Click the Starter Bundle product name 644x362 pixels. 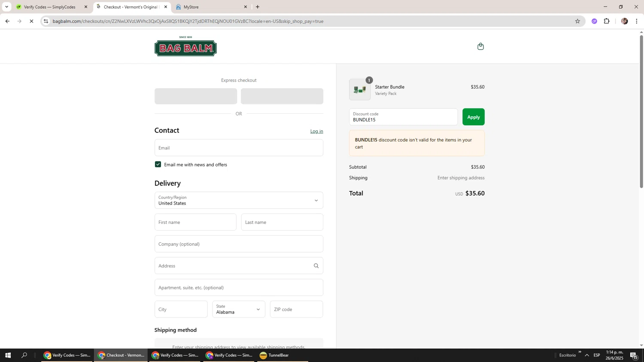point(390,87)
